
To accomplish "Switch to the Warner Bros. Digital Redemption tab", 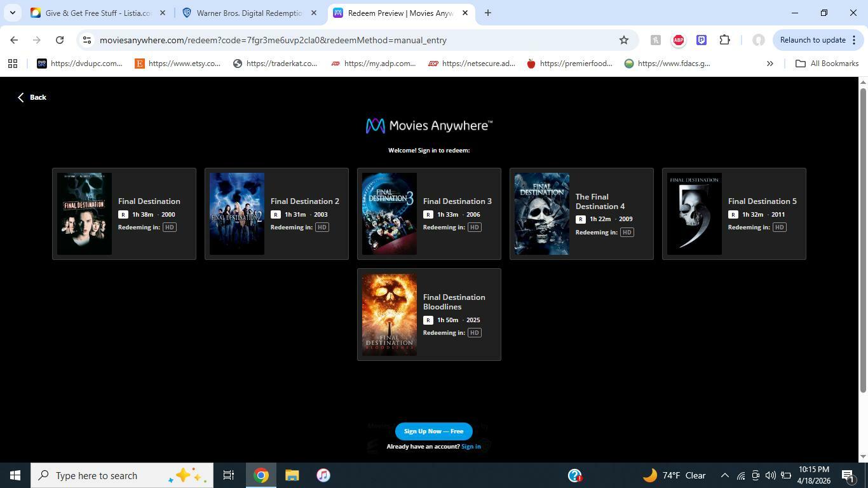I will [x=249, y=13].
